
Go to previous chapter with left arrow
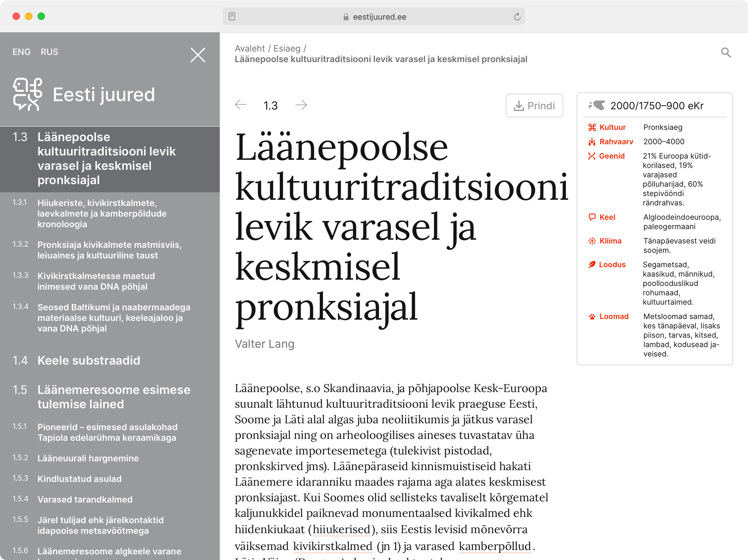coord(241,105)
